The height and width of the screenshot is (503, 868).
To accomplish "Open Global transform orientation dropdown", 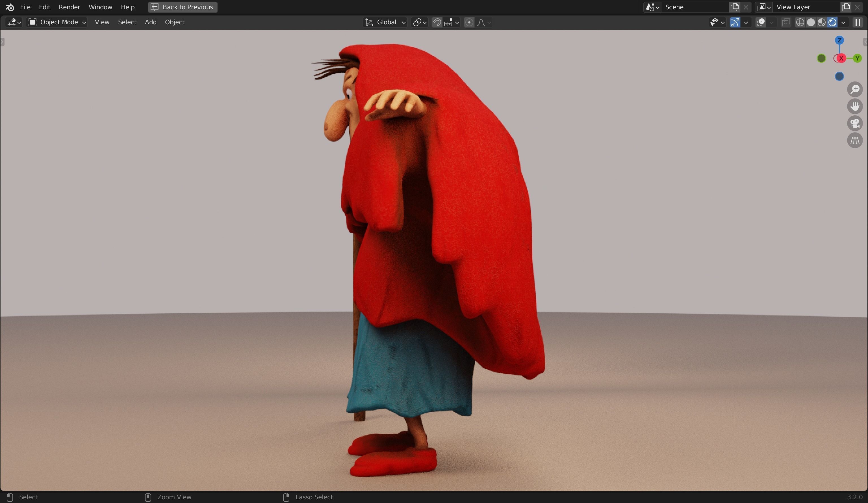I will [385, 22].
